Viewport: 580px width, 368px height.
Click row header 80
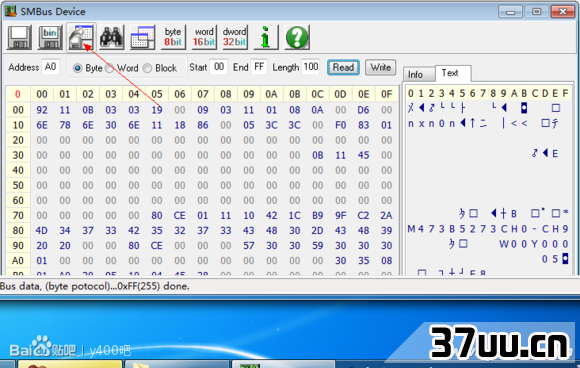18,230
